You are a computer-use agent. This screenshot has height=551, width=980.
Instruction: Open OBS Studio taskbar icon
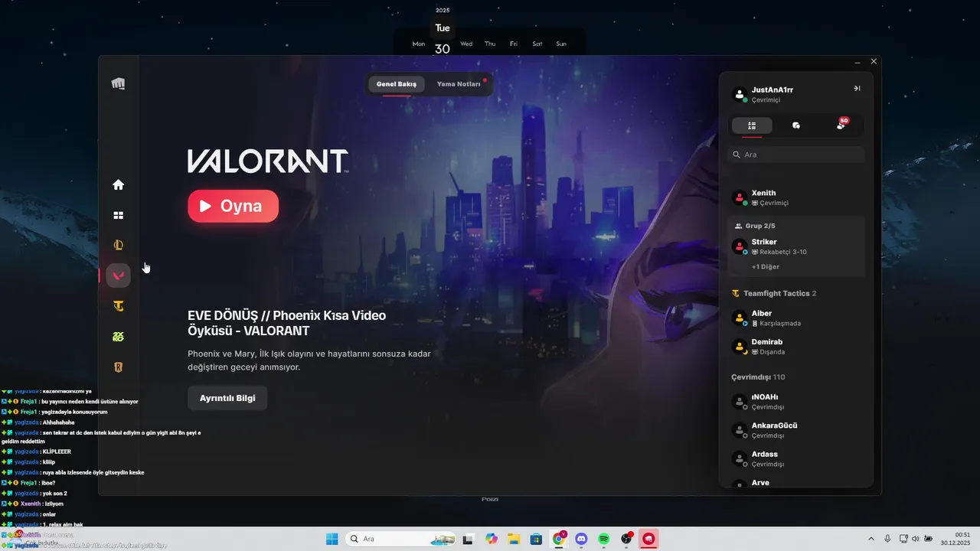(626, 539)
